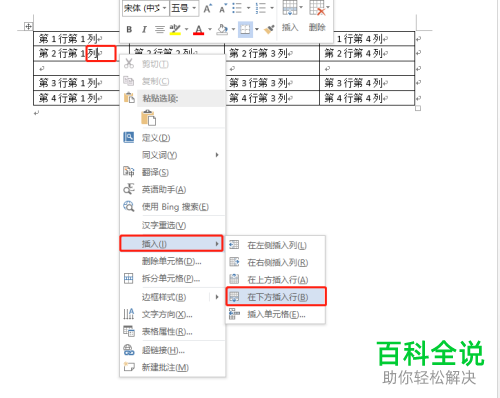The image size is (500, 398).
Task: Open the 插入(I) submenu
Action: pyautogui.click(x=172, y=244)
